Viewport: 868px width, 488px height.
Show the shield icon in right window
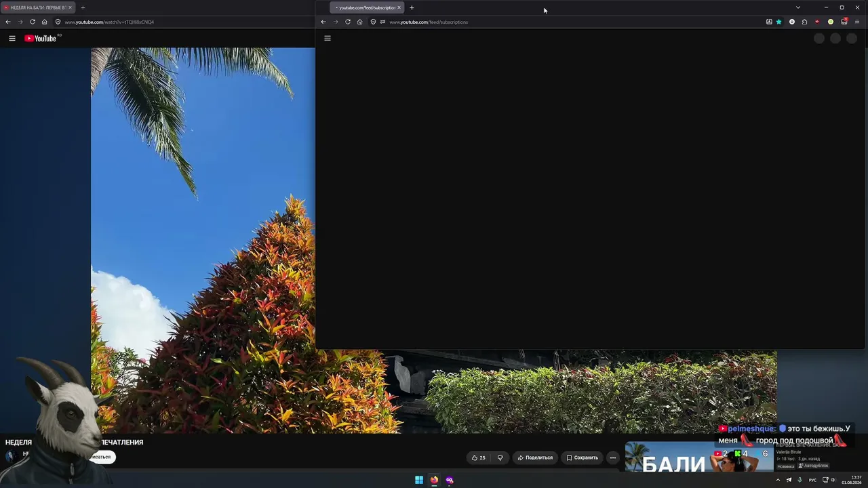pos(373,22)
